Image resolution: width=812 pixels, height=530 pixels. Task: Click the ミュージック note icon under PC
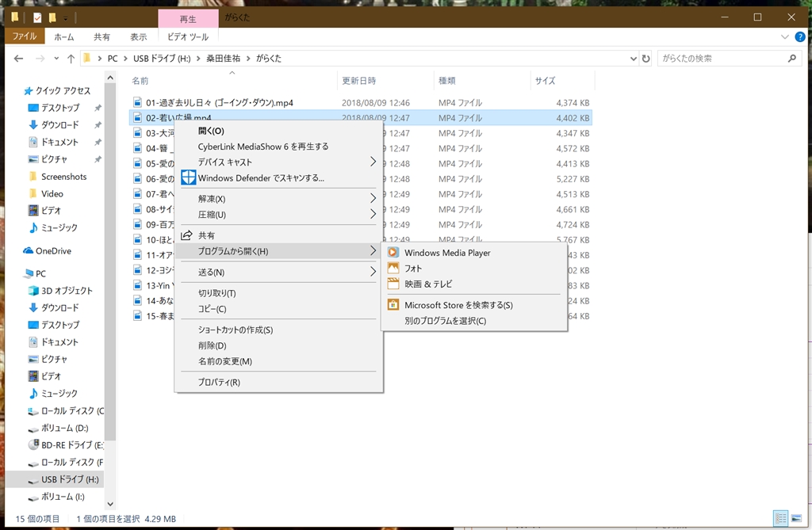[x=33, y=393]
